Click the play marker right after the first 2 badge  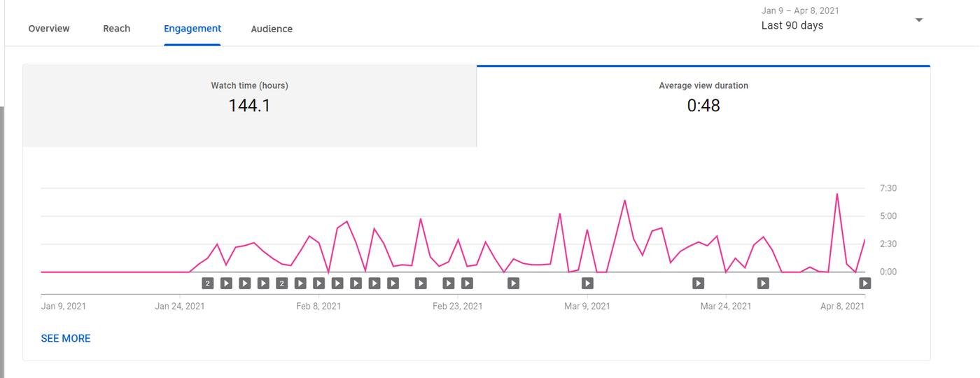click(x=226, y=283)
